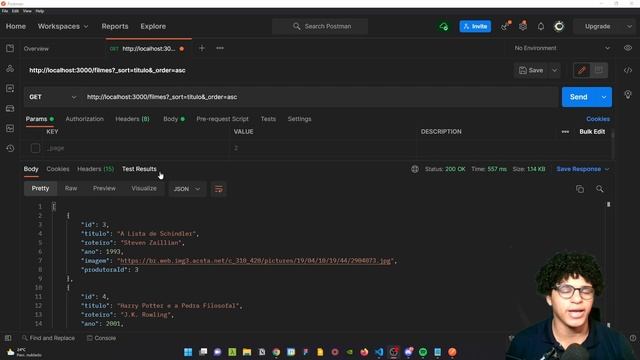Enable the _page parameter checkbox
640x360 pixels.
[36, 148]
